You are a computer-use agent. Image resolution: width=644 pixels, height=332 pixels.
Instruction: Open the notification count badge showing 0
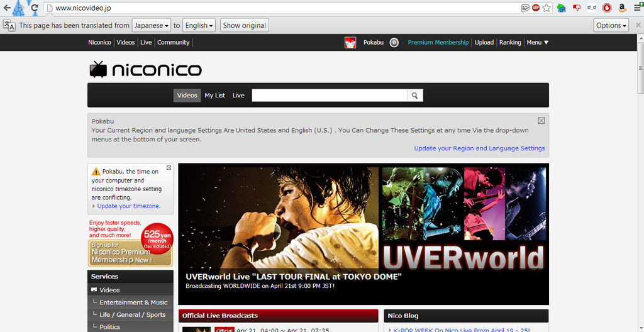394,42
